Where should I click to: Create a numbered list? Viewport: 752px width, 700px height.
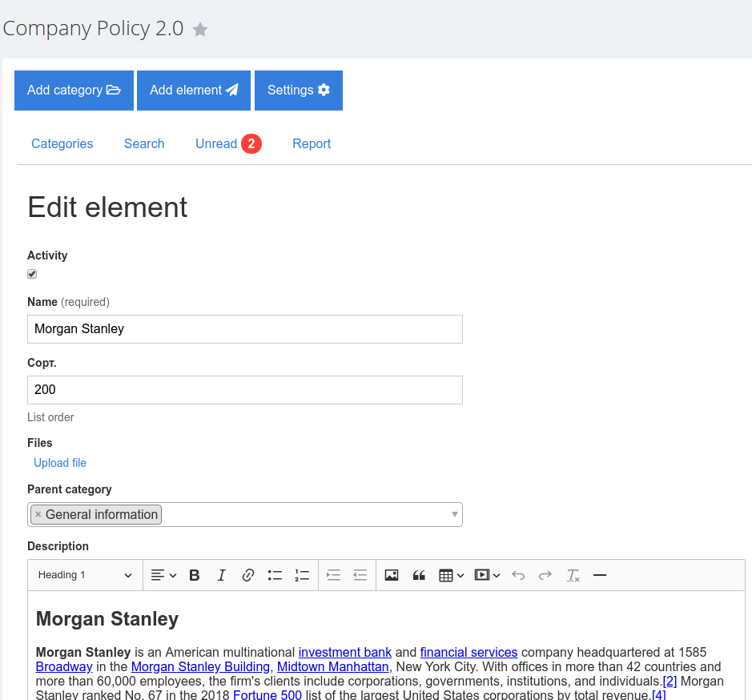(x=302, y=575)
